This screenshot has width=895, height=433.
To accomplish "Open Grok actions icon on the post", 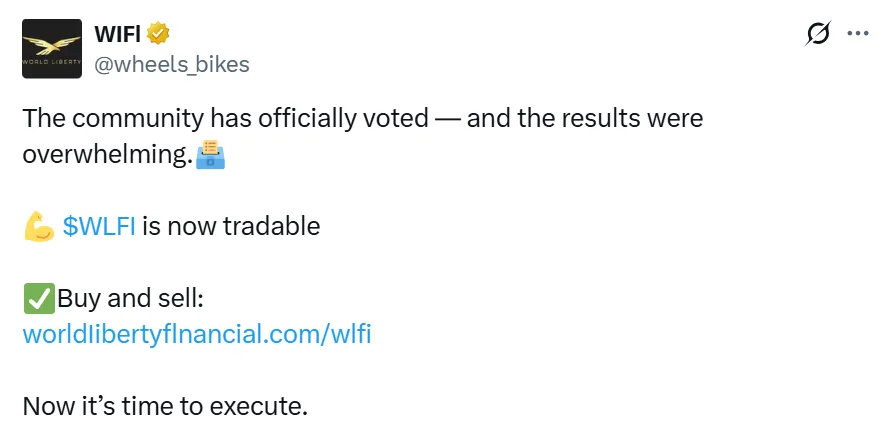I will coord(817,34).
